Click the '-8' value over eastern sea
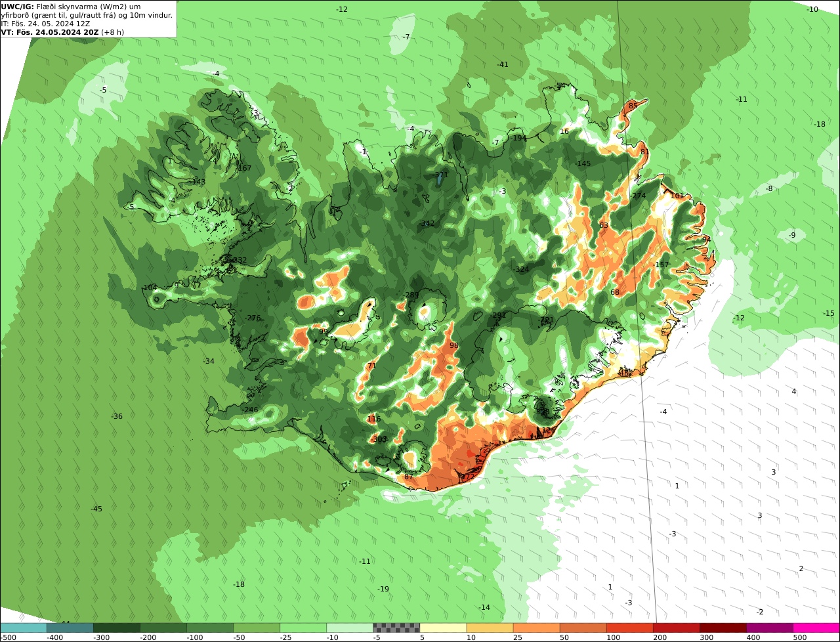Image resolution: width=840 pixels, height=642 pixels. click(769, 188)
